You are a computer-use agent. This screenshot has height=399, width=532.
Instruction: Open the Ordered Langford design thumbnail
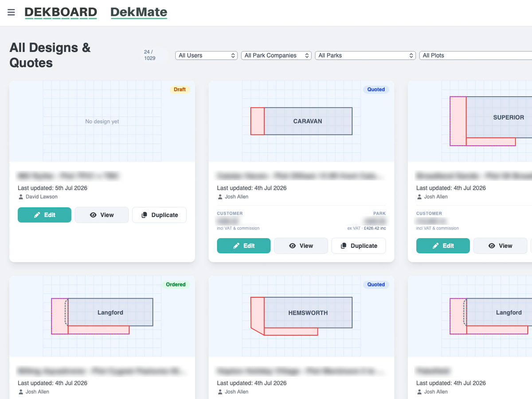pos(102,316)
